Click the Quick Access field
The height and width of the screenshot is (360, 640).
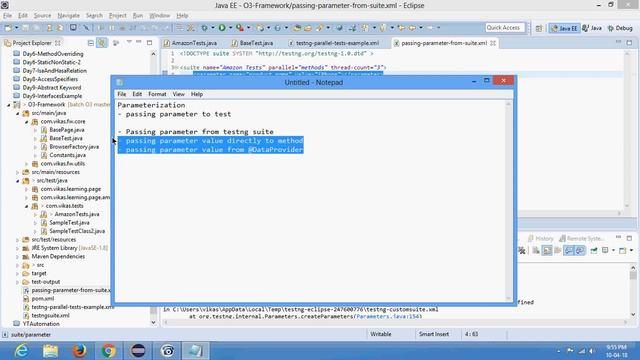click(x=505, y=28)
